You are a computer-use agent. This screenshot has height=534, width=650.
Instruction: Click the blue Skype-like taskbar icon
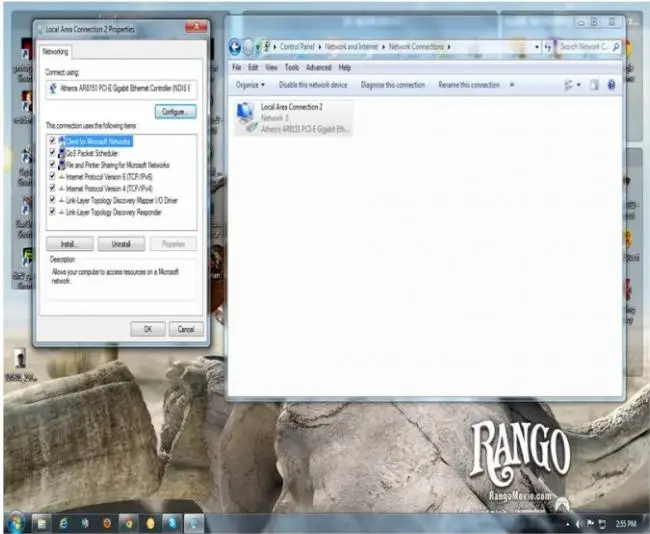(x=171, y=524)
